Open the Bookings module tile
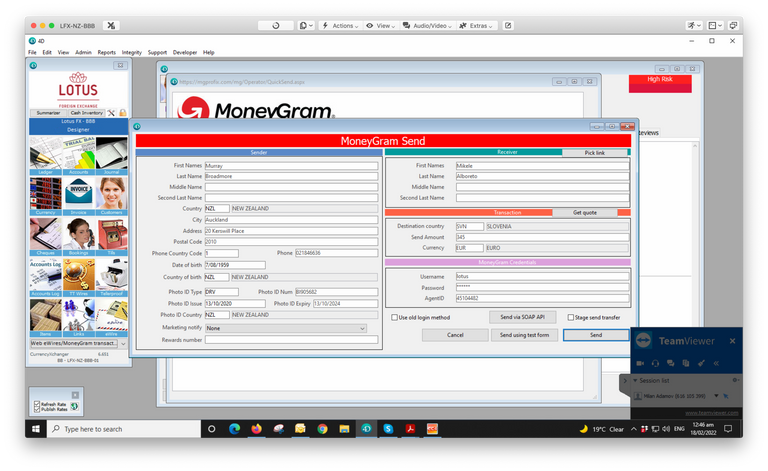 coord(78,237)
